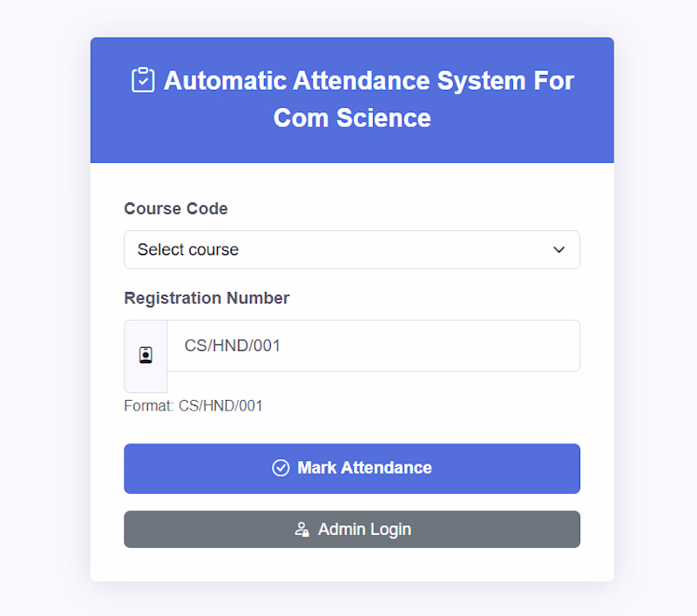697x616 pixels.
Task: Click the "Format: CS/HND/001" hint text
Action: click(193, 406)
